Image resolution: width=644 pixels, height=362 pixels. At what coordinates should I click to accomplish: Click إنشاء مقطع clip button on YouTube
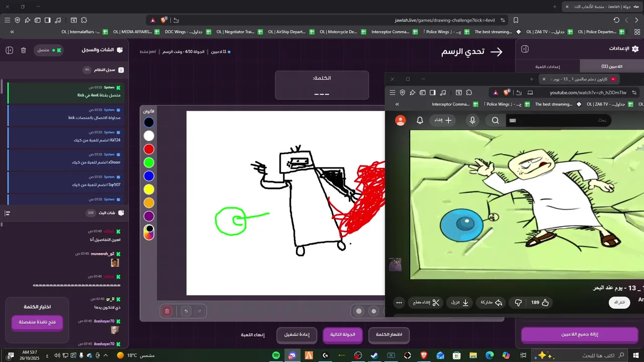click(426, 303)
